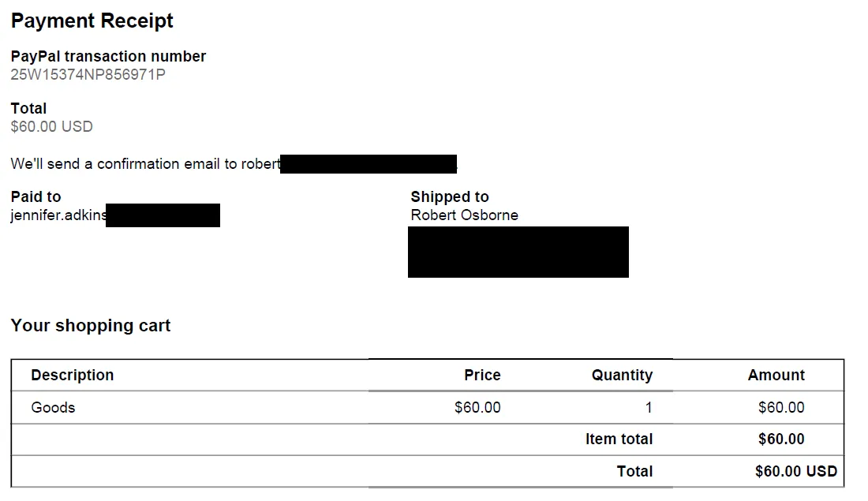Click the Your shopping cart heading
This screenshot has width=868, height=501.
[x=91, y=326]
